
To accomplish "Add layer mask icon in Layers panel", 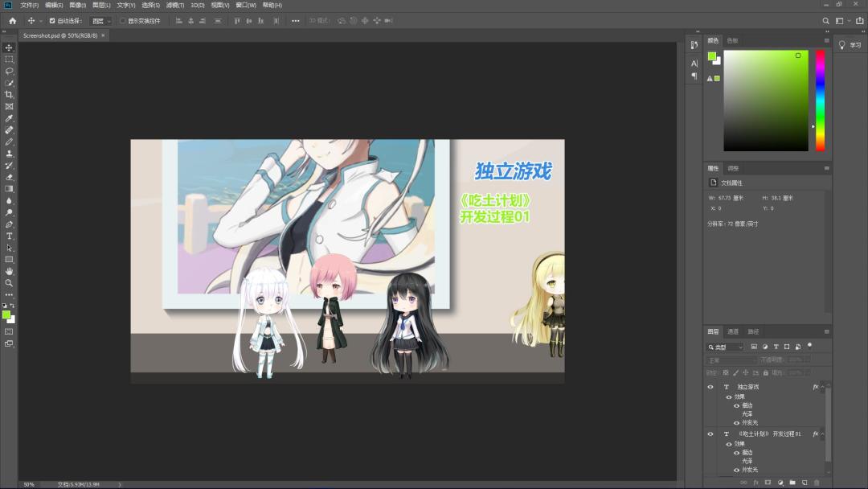I will click(768, 483).
